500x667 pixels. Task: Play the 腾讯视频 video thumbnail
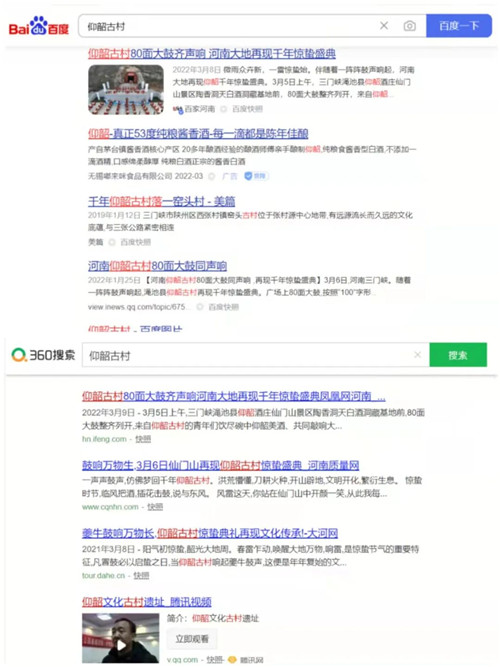(x=120, y=638)
